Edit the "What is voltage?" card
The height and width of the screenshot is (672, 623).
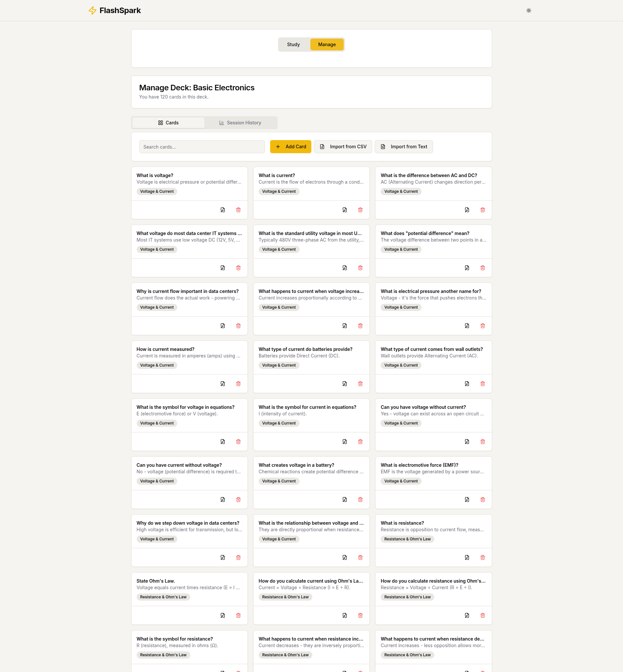[x=222, y=209]
